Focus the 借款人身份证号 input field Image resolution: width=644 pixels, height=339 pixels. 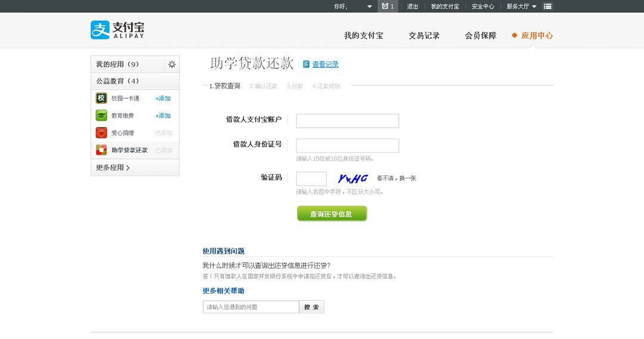point(347,146)
